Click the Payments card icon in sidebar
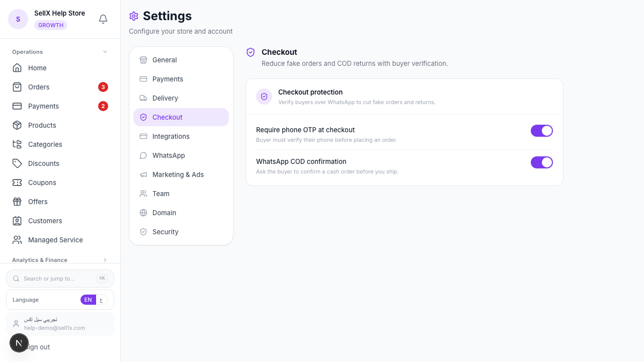644x362 pixels. (x=17, y=106)
